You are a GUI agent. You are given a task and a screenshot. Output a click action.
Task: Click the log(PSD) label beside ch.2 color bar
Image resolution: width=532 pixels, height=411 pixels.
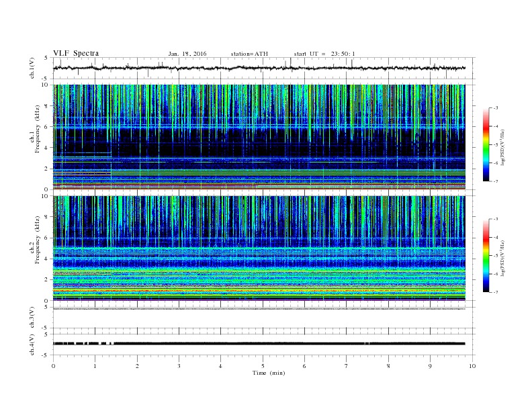tap(502, 258)
